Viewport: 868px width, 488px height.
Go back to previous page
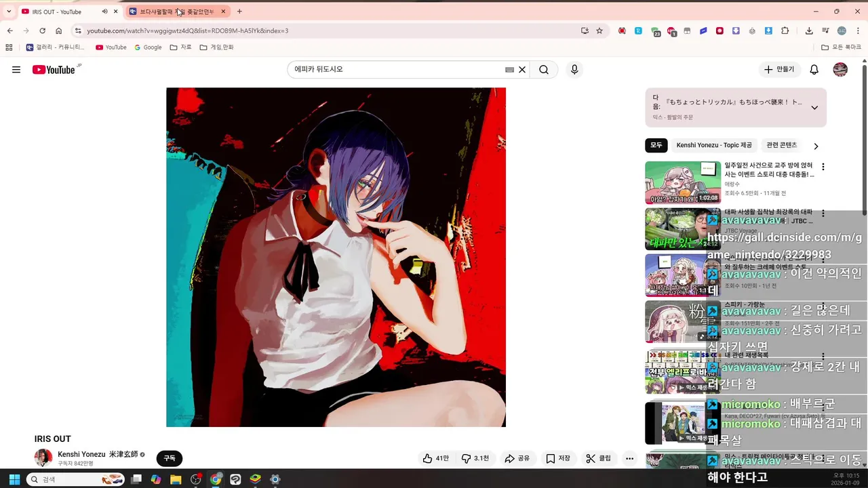point(9,30)
